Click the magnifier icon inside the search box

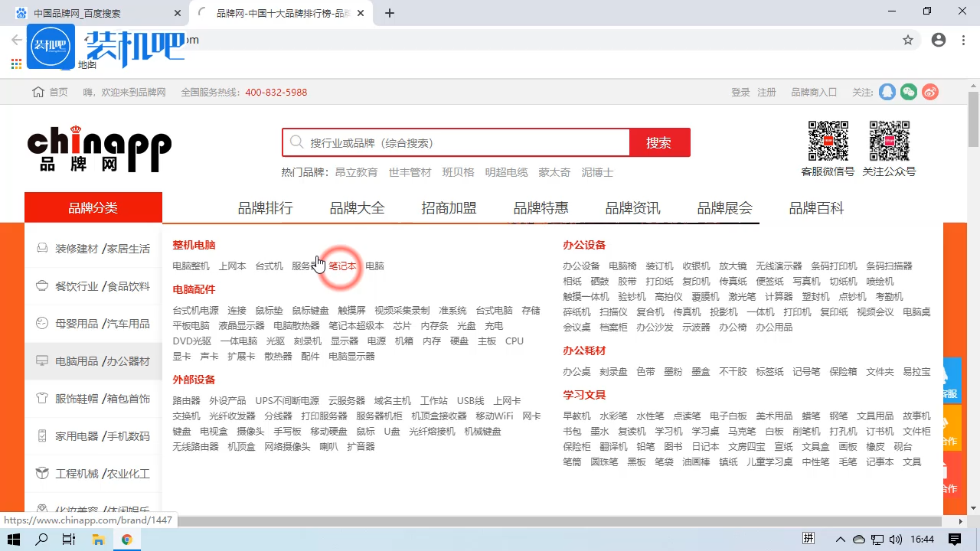pyautogui.click(x=296, y=142)
